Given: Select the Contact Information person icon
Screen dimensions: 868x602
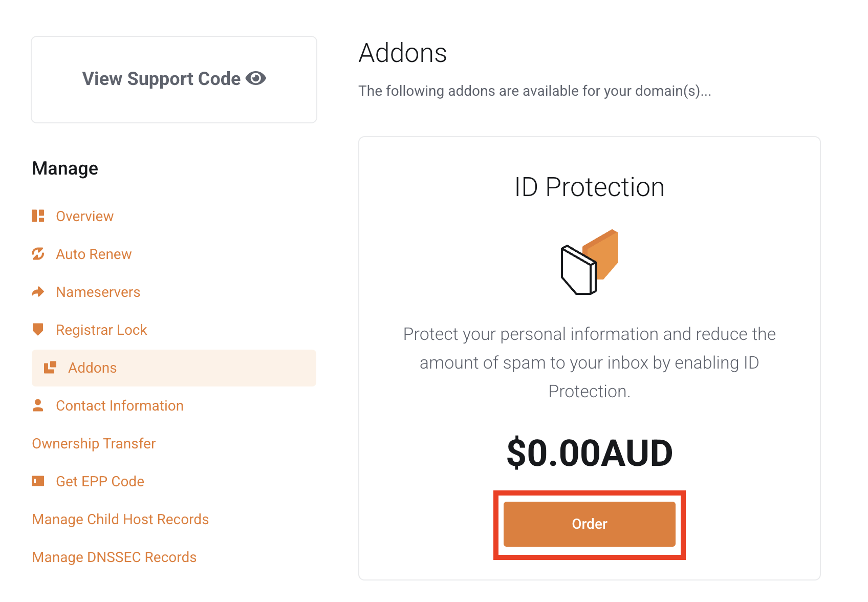Looking at the screenshot, I should 38,405.
